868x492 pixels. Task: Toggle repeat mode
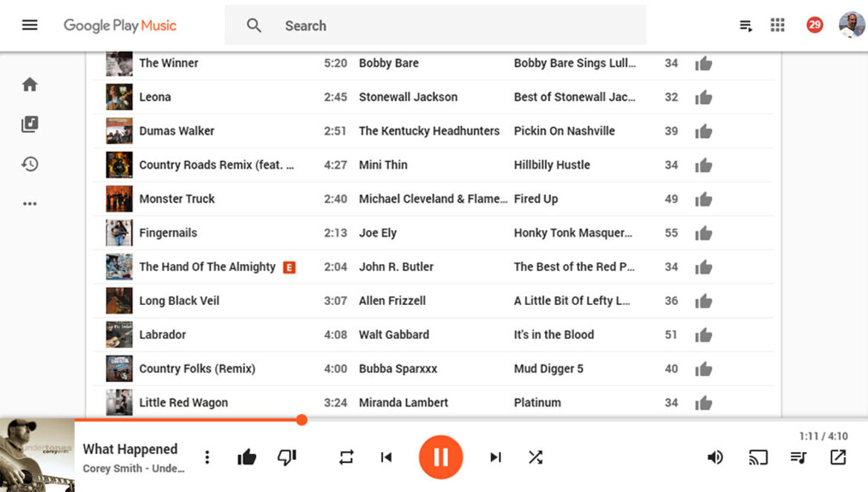[346, 457]
